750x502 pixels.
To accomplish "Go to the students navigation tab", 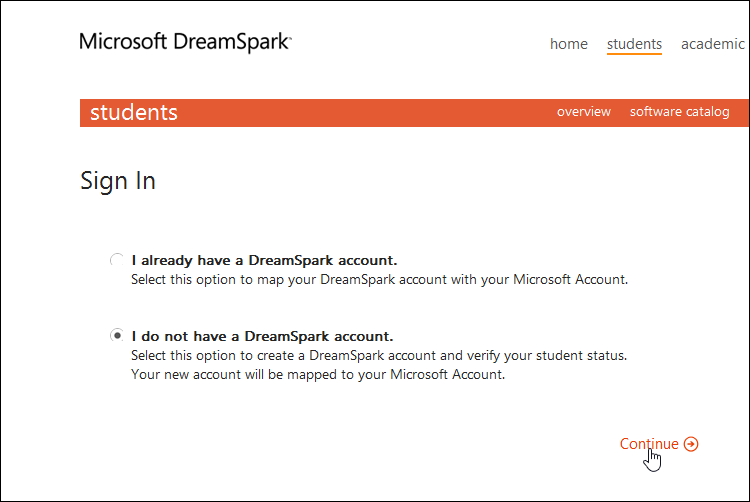I will pos(634,44).
